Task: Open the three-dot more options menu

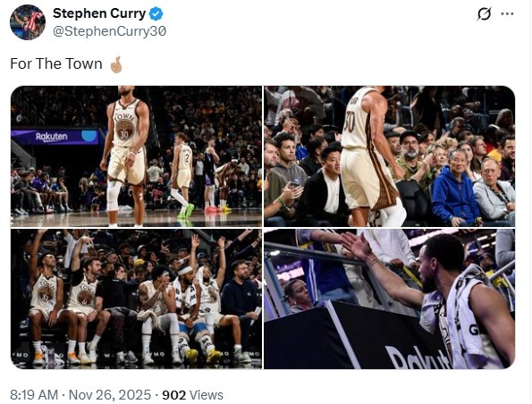Action: pos(507,14)
